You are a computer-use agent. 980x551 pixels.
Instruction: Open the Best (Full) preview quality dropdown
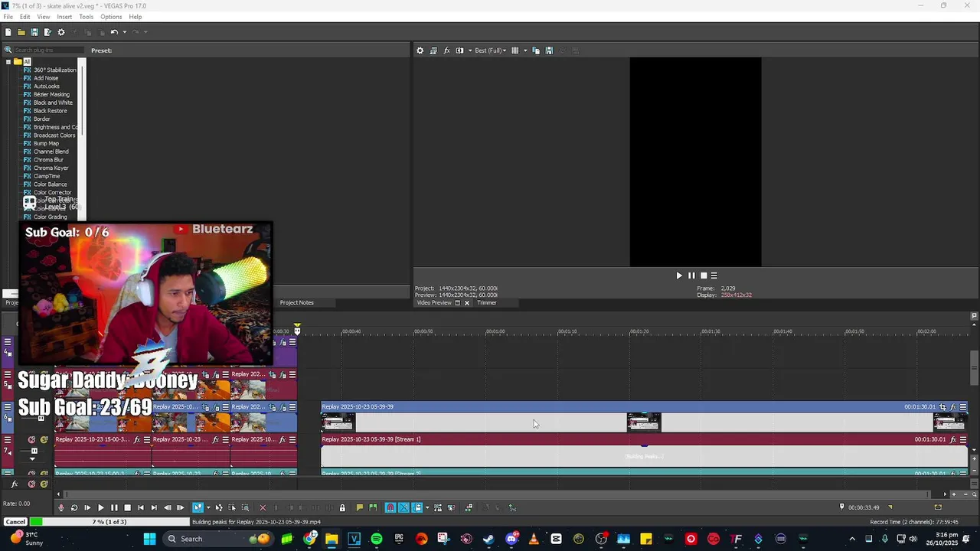tap(490, 51)
